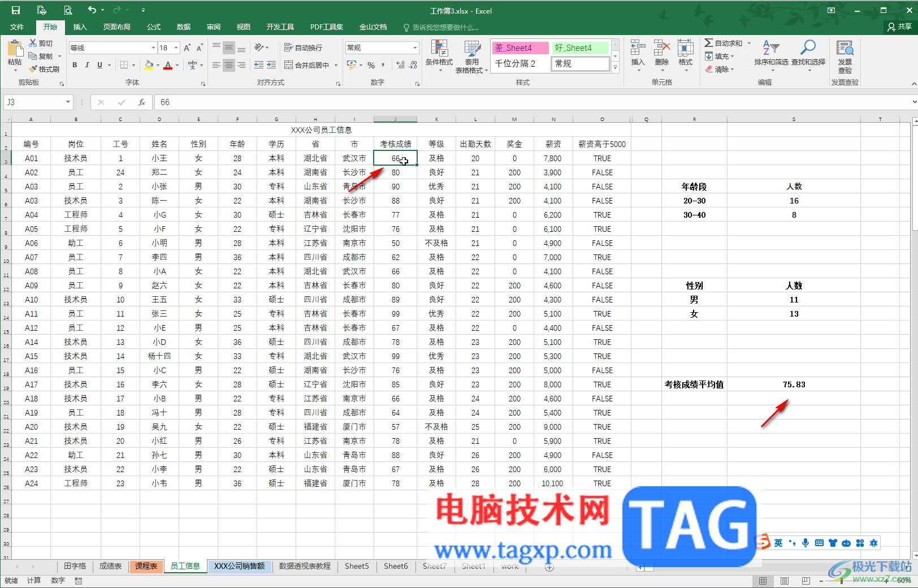Expand the Name Box dropdown
The width and height of the screenshot is (918, 588).
point(68,102)
